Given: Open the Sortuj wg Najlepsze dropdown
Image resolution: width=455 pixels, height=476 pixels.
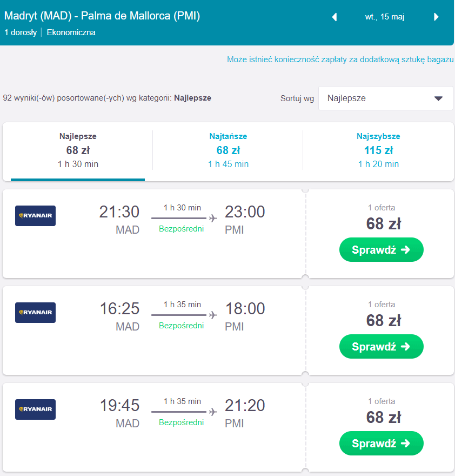Looking at the screenshot, I should (x=385, y=98).
